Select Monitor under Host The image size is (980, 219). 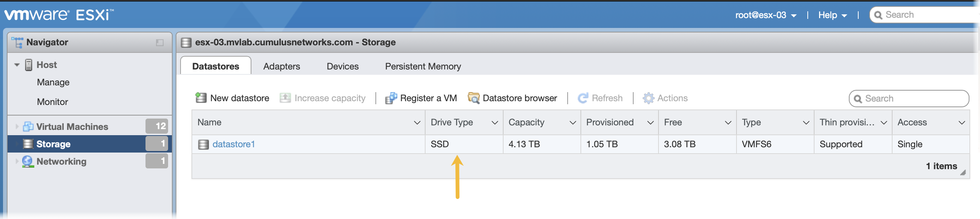tap(52, 102)
